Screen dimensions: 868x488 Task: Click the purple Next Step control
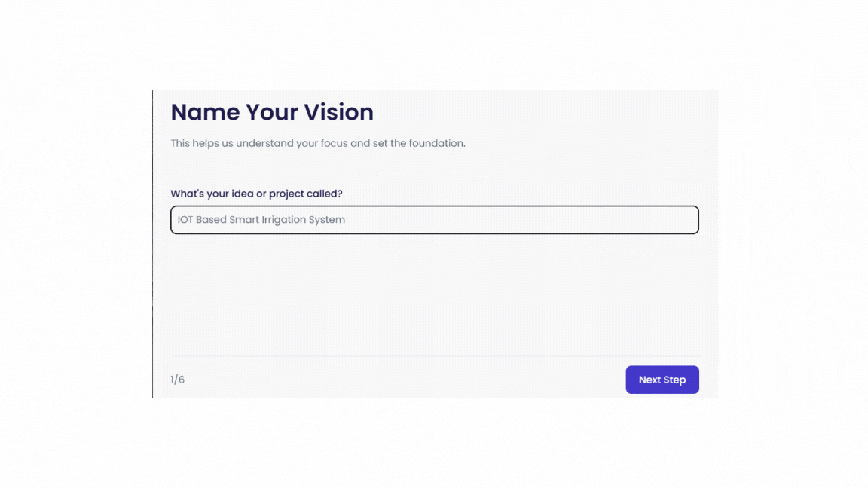[662, 380]
